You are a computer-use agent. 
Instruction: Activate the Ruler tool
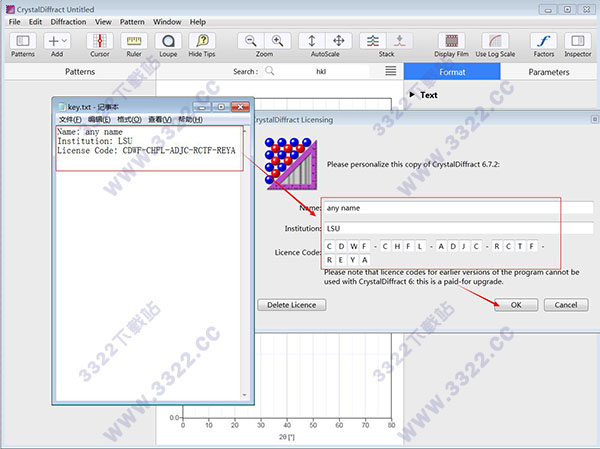click(134, 41)
